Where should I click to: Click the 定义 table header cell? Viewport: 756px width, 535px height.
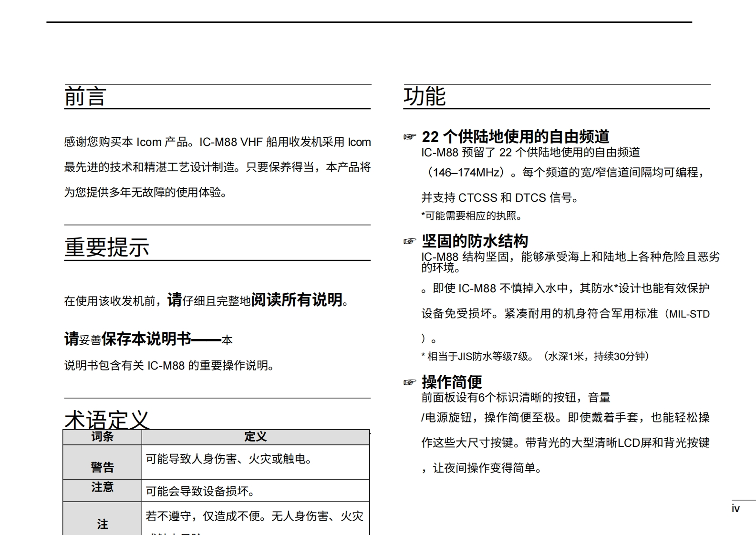click(x=255, y=437)
